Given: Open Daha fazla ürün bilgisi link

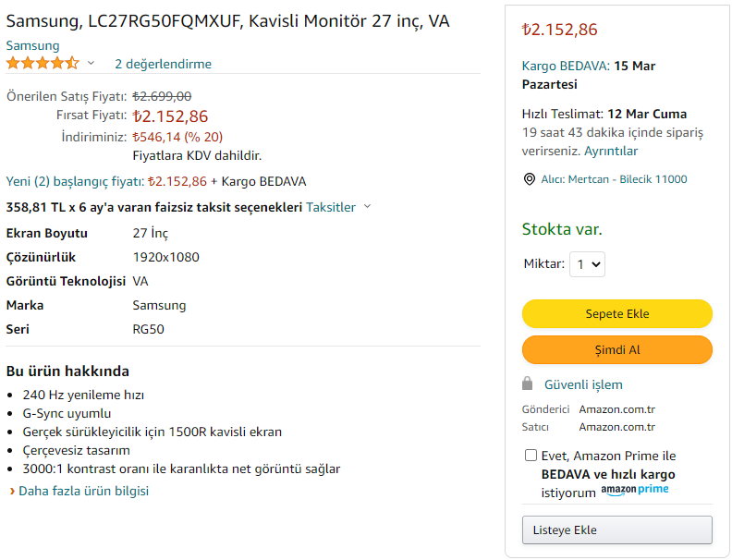Looking at the screenshot, I should tap(85, 491).
